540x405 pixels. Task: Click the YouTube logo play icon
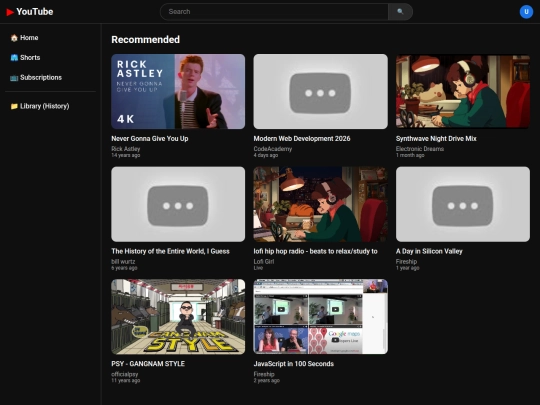pyautogui.click(x=10, y=12)
